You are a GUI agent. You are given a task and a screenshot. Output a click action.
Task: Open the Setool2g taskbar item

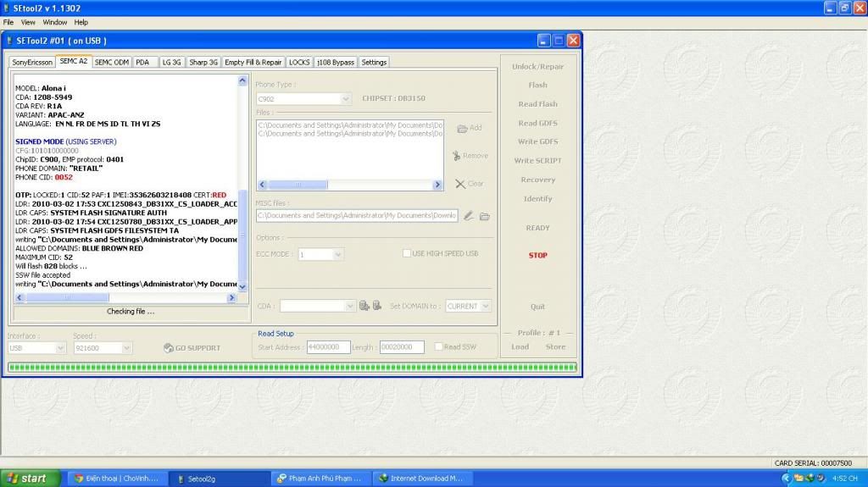pyautogui.click(x=220, y=479)
